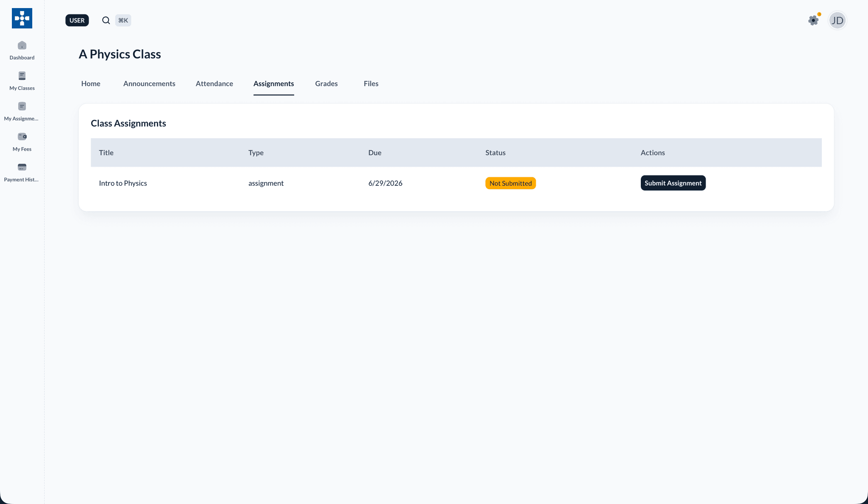The height and width of the screenshot is (504, 868).
Task: Open the settings gear icon
Action: coord(813,20)
